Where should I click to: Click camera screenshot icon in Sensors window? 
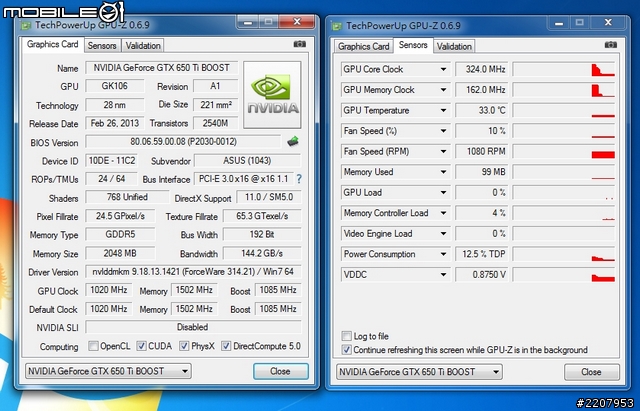[x=611, y=44]
